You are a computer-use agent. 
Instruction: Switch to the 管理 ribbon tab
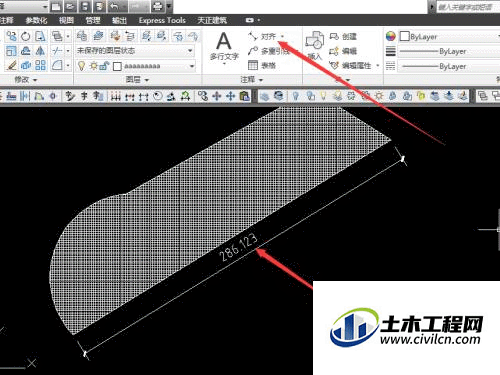point(93,21)
